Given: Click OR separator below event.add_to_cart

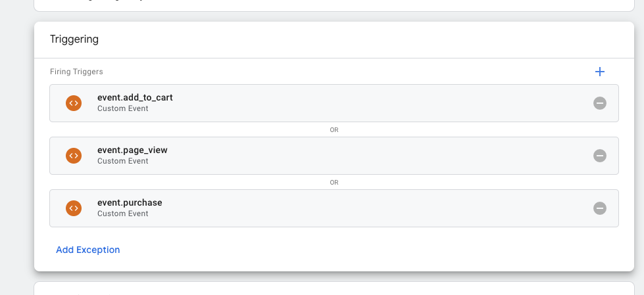Looking at the screenshot, I should coord(334,130).
